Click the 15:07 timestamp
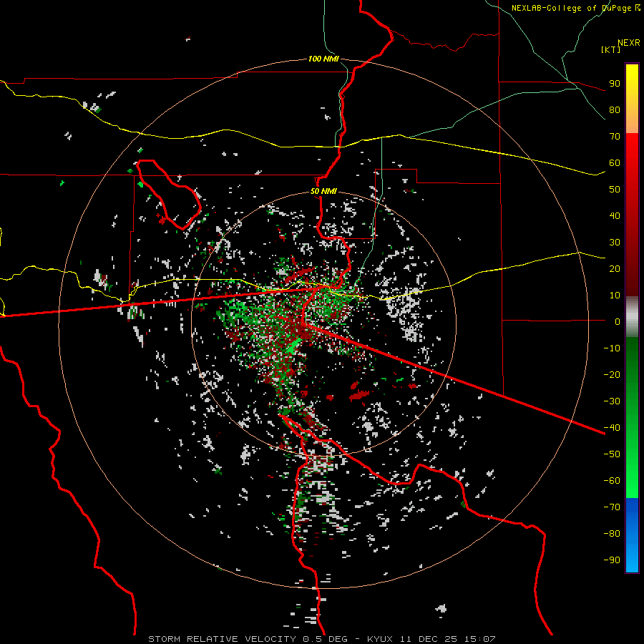 click(480, 639)
